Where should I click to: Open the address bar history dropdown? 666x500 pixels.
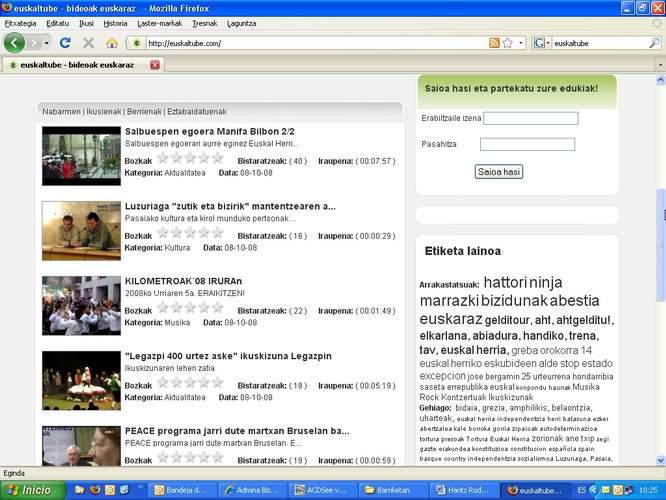521,43
